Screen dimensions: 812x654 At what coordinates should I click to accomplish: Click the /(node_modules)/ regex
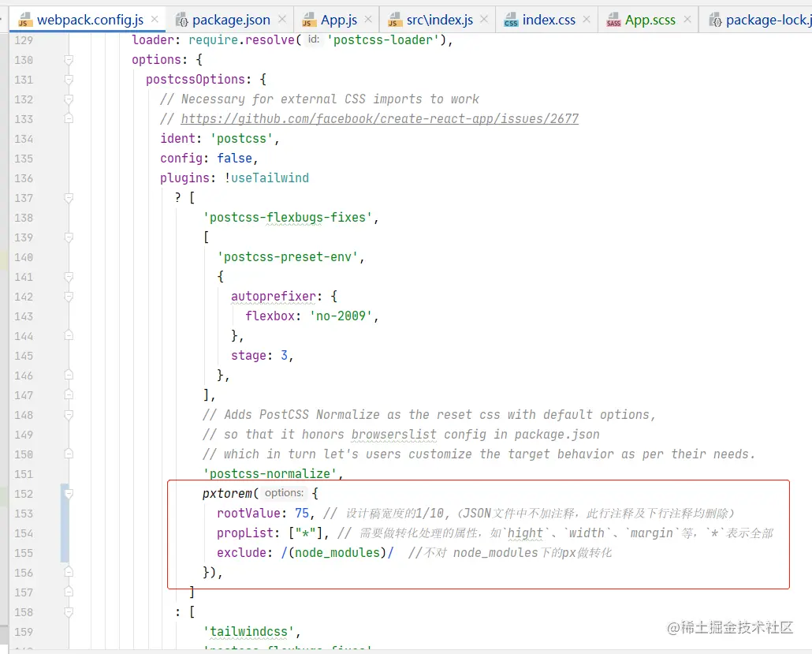pos(337,552)
